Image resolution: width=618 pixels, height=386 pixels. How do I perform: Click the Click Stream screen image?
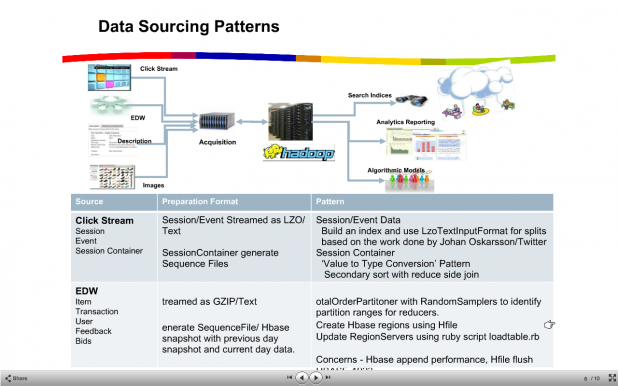click(x=109, y=77)
